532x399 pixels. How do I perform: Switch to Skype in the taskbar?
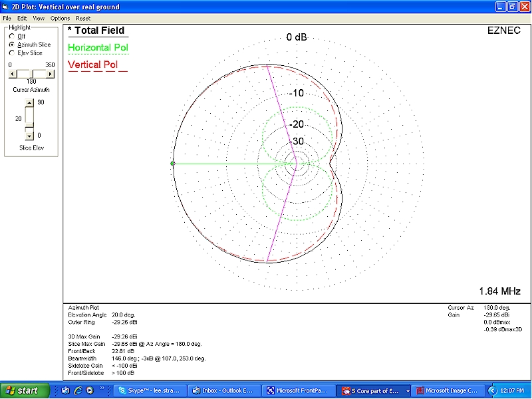click(x=148, y=390)
